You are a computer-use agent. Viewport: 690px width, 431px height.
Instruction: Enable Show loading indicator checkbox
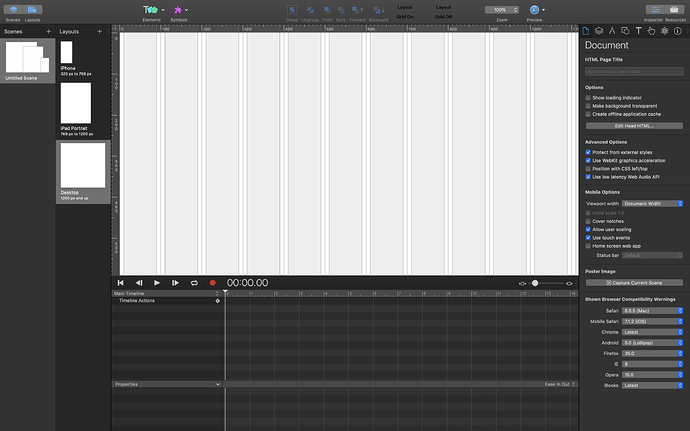(x=588, y=98)
